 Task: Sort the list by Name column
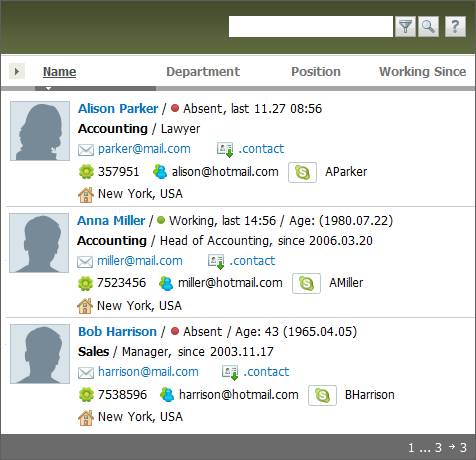point(60,72)
